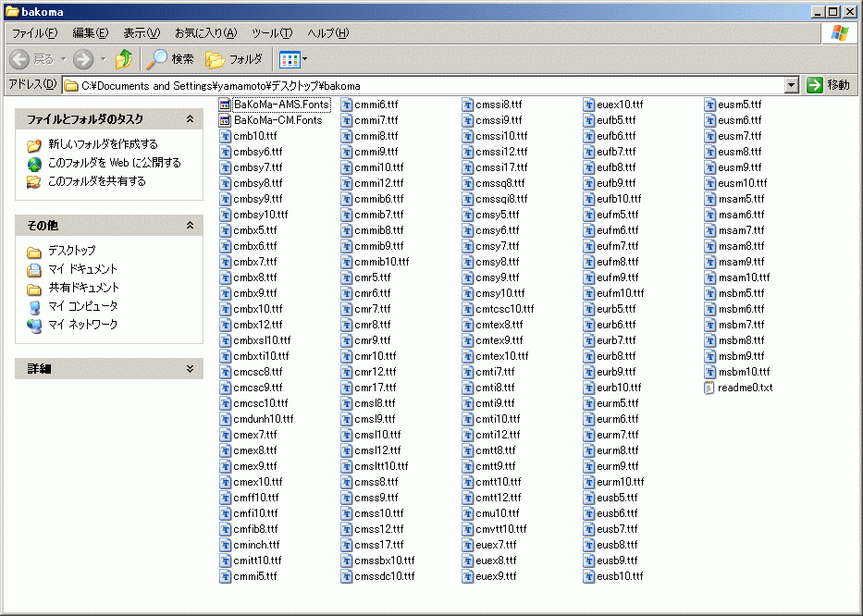Select the cminch.ttf font file icon
863x616 pixels.
coord(225,545)
